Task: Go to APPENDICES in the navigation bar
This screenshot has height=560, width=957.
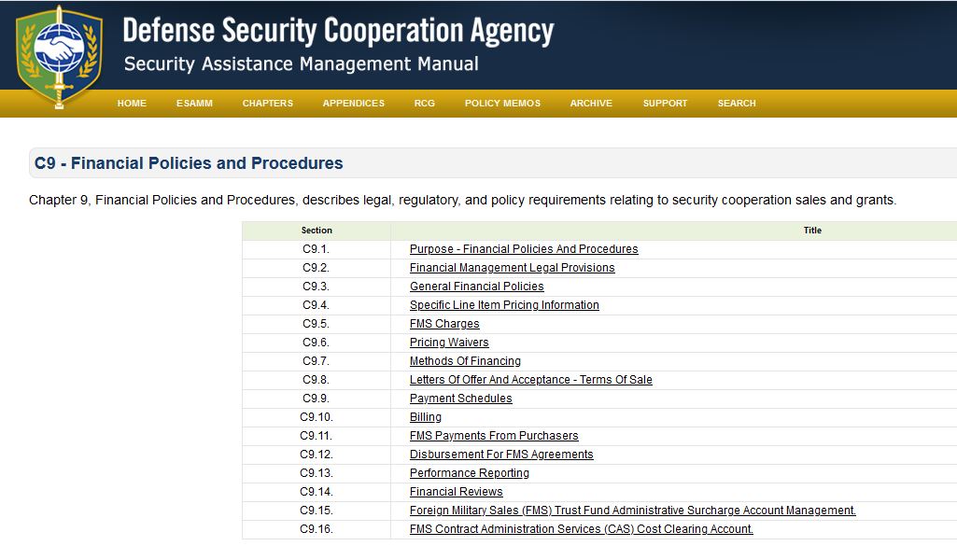Action: (x=353, y=104)
